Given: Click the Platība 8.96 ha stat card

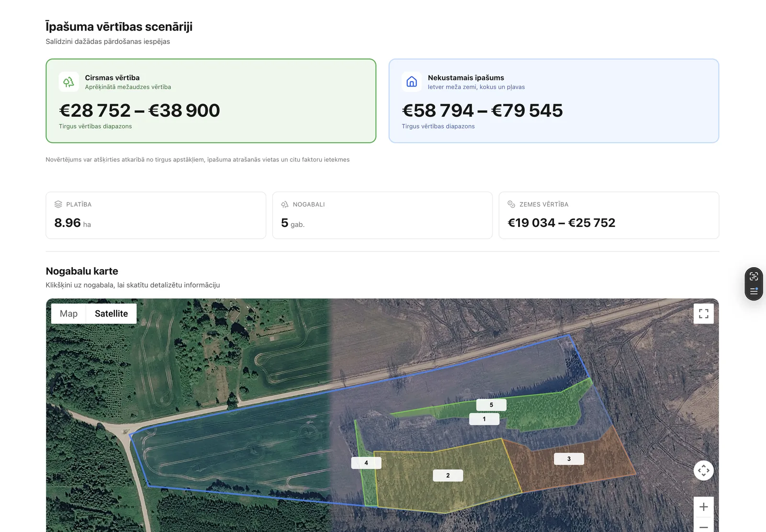Looking at the screenshot, I should click(156, 215).
